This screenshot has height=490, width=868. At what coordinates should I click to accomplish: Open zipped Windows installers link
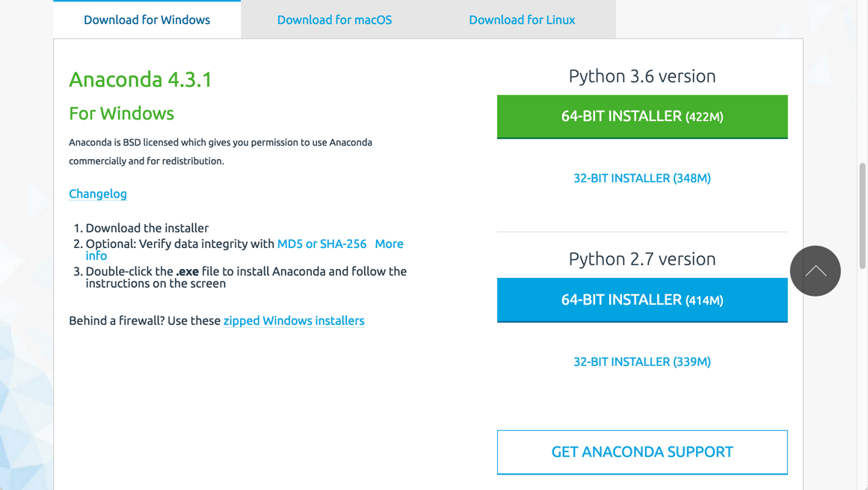point(294,320)
